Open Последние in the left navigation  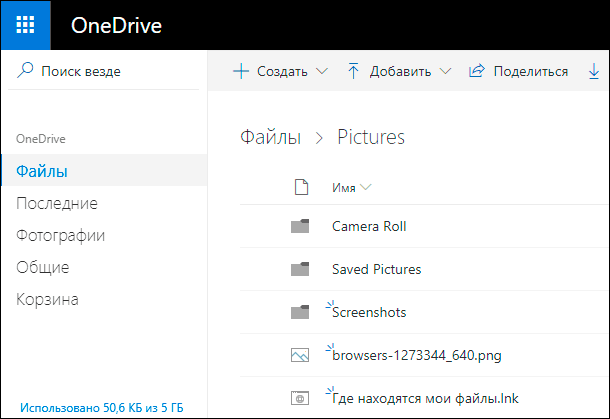click(57, 203)
